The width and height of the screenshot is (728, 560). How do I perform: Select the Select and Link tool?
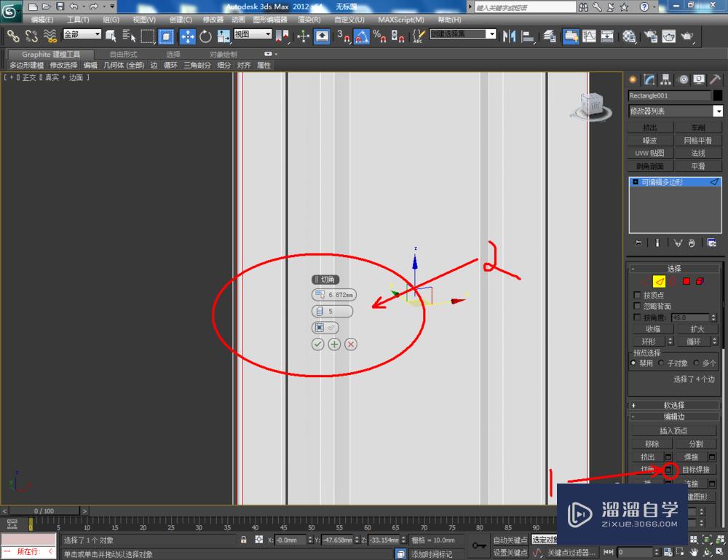[x=13, y=36]
